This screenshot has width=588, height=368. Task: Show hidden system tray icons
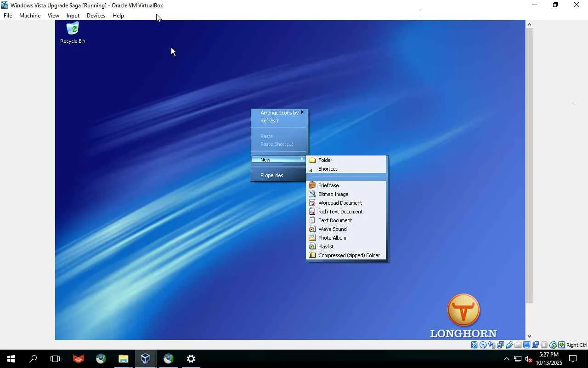click(x=506, y=359)
